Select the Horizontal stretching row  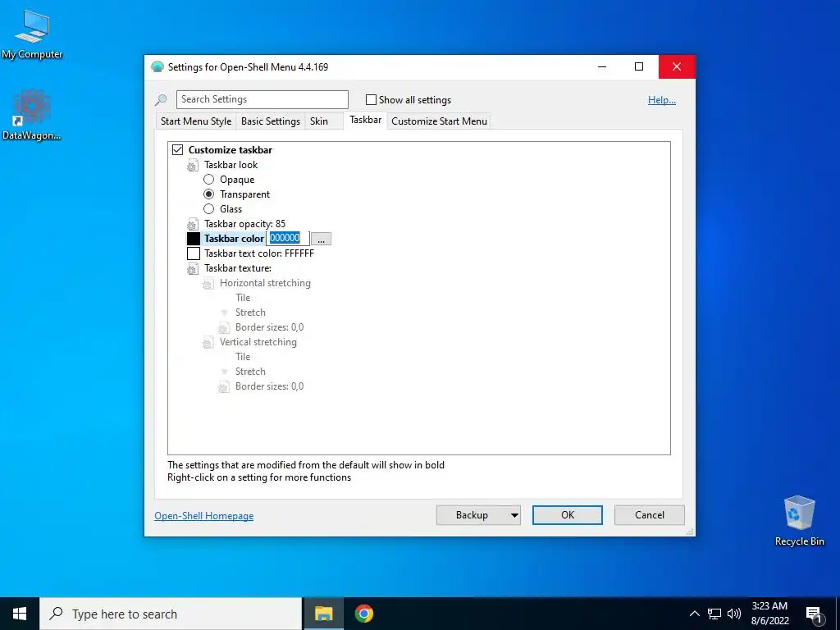pos(265,283)
